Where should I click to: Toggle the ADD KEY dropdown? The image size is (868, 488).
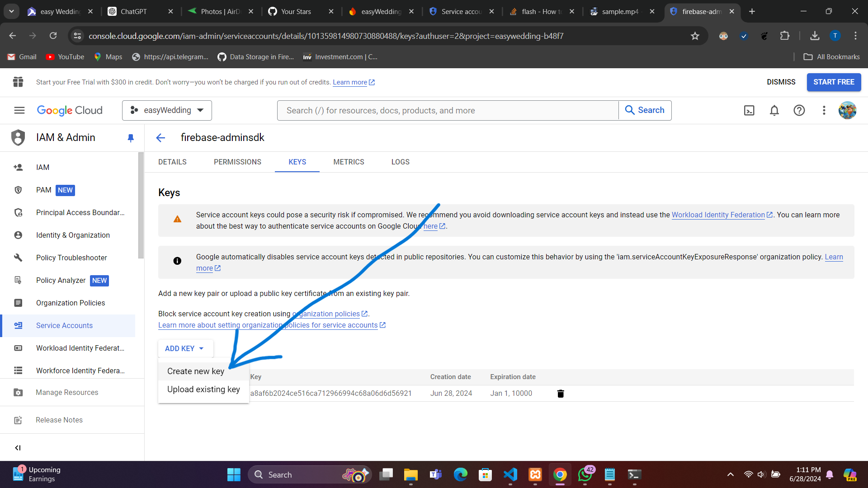pos(185,348)
